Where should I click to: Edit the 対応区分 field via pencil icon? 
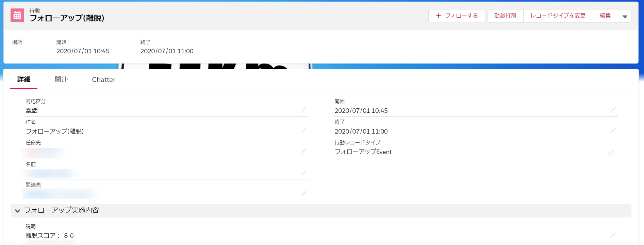(304, 110)
